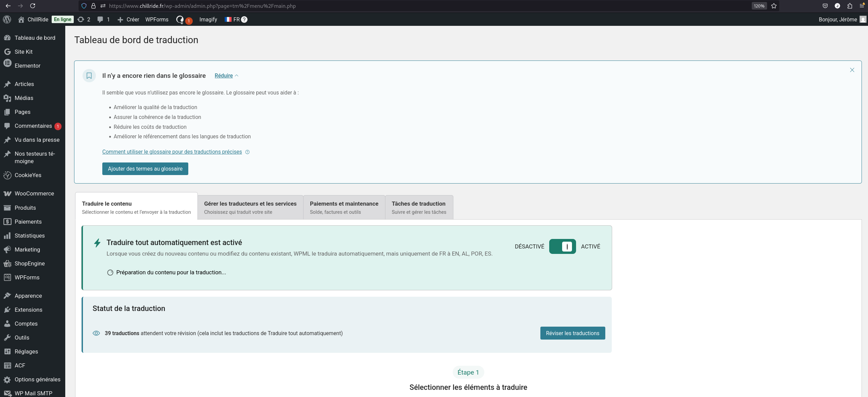The height and width of the screenshot is (397, 868).
Task: Open WooCommerce in the sidebar
Action: (x=34, y=193)
